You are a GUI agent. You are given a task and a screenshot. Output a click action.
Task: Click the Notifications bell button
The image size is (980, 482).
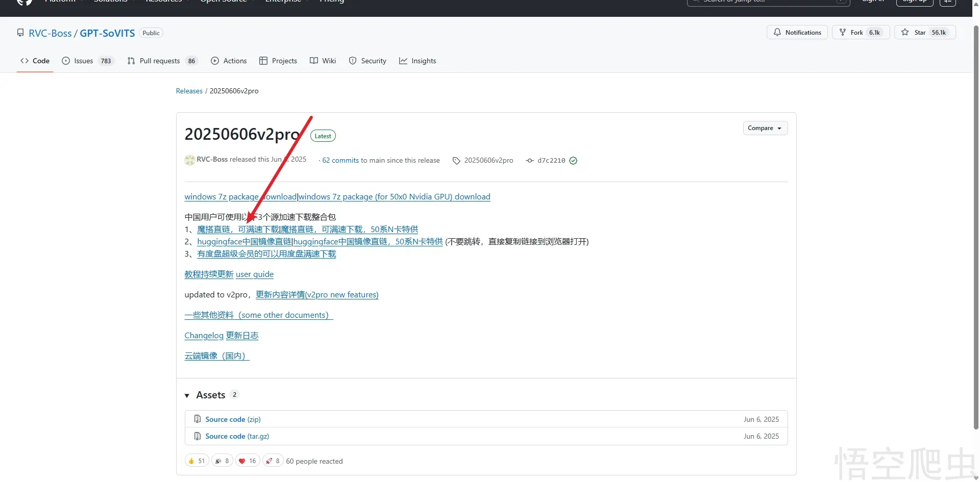click(x=797, y=33)
